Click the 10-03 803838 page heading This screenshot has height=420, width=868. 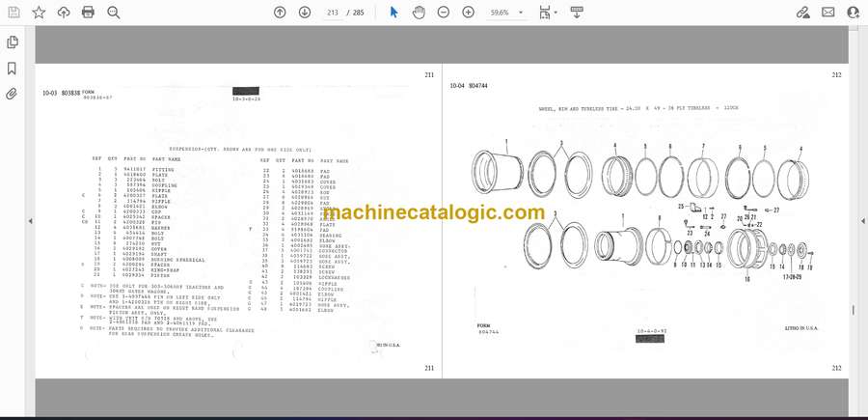61,93
